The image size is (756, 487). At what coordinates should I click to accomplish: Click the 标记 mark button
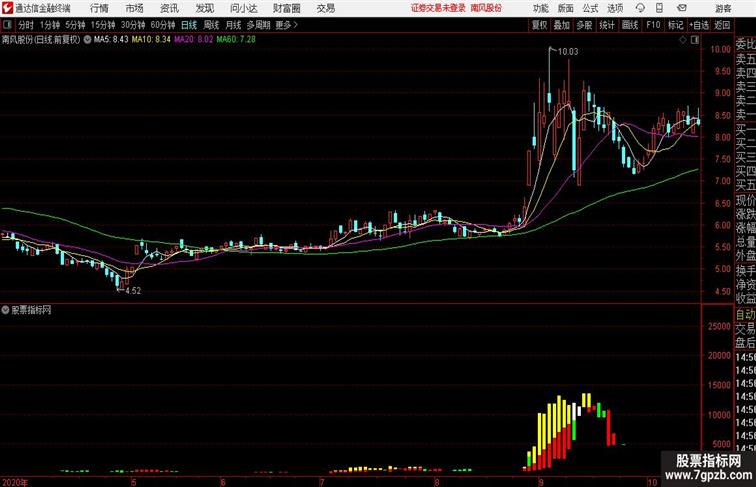(x=675, y=25)
